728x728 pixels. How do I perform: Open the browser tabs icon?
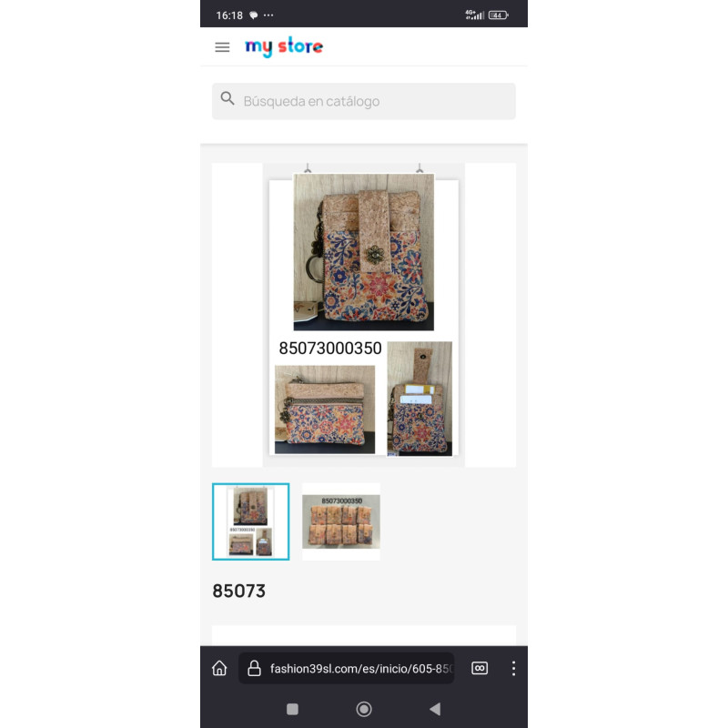[x=480, y=668]
